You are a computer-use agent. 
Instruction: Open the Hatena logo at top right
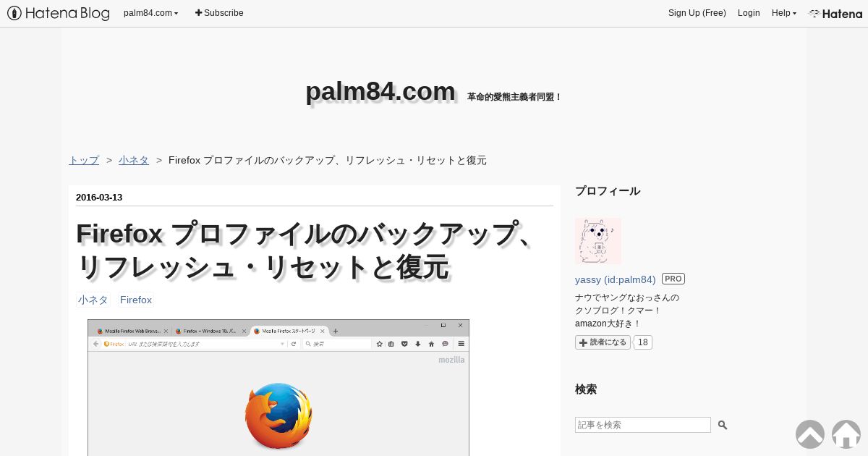point(835,13)
